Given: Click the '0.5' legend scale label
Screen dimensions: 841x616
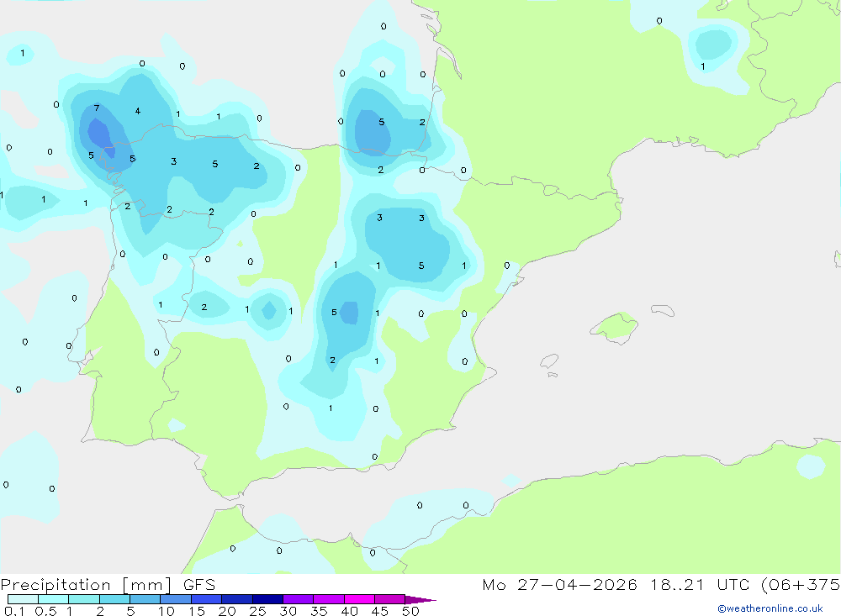Looking at the screenshot, I should pyautogui.click(x=45, y=611).
